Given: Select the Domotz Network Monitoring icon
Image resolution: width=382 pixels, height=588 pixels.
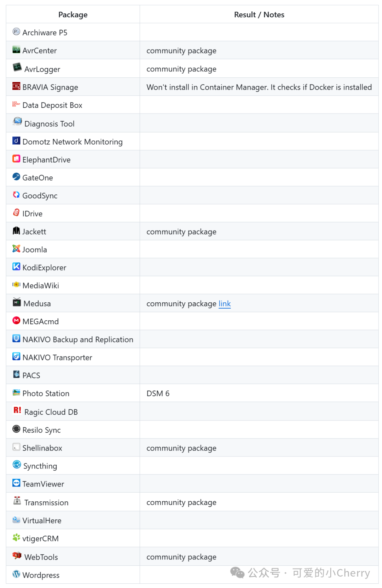Looking at the screenshot, I should coord(16,140).
